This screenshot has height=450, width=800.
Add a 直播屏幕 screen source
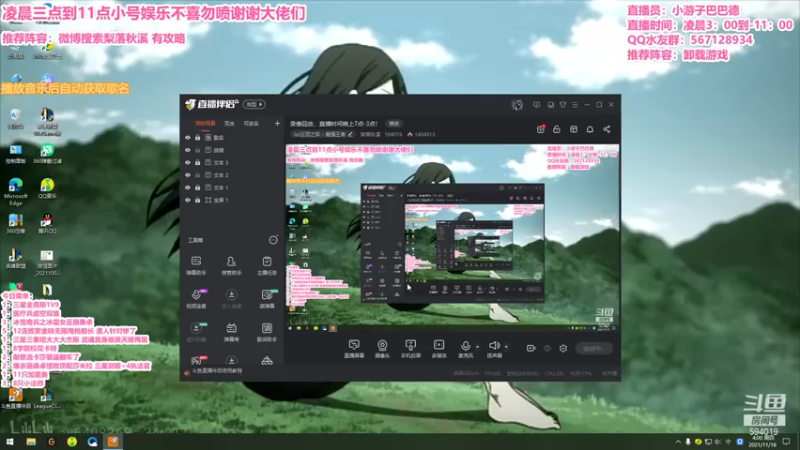(354, 348)
